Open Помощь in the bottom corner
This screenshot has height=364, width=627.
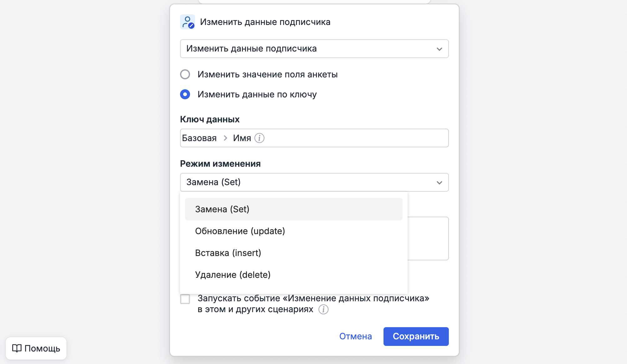(x=36, y=349)
